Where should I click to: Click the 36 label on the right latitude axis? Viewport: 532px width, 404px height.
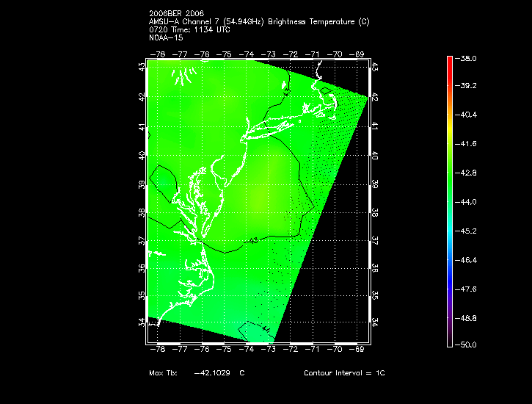(375, 268)
